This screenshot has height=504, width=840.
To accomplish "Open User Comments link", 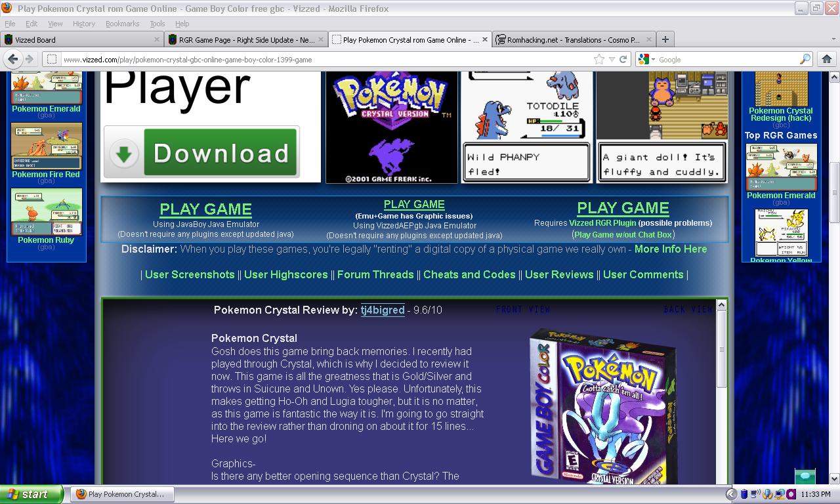I will (x=643, y=274).
